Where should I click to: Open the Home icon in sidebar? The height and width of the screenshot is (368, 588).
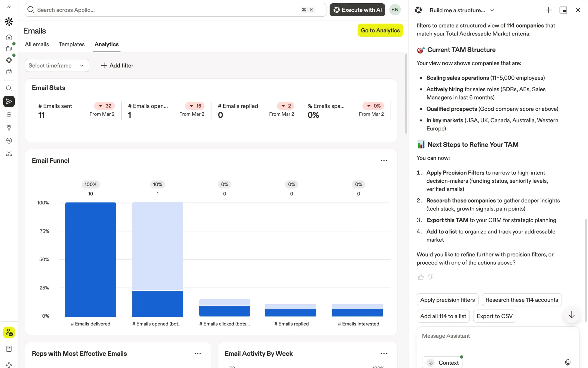click(9, 37)
